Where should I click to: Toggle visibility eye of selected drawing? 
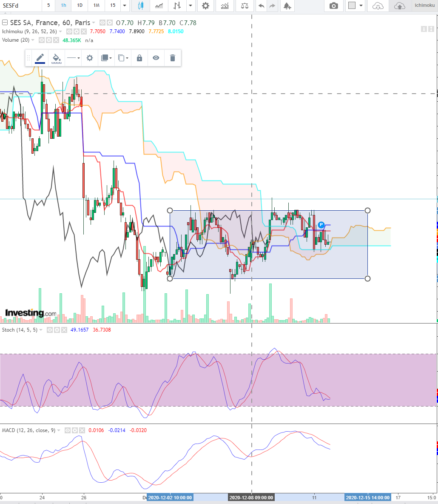click(156, 58)
